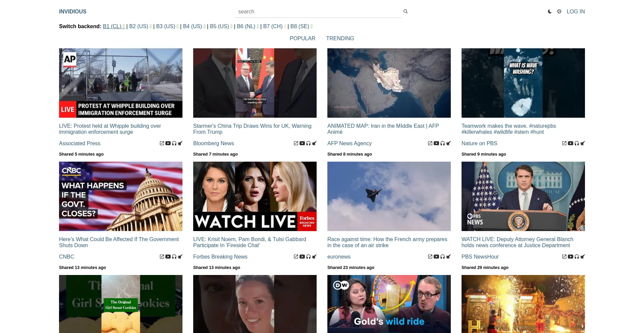The image size is (644, 333).
Task: Click the jet icon on Associated Press video
Action: click(x=180, y=143)
